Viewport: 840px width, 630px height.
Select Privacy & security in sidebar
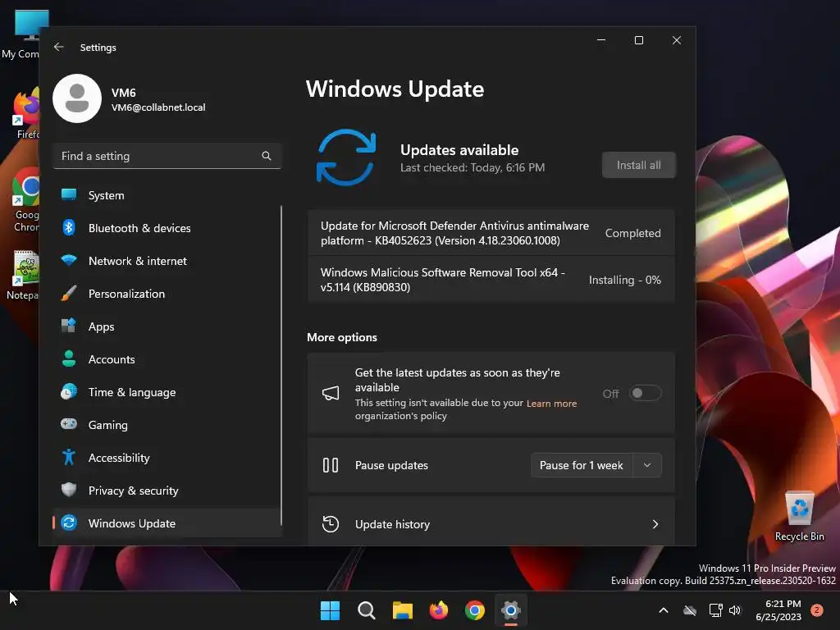coord(167,491)
